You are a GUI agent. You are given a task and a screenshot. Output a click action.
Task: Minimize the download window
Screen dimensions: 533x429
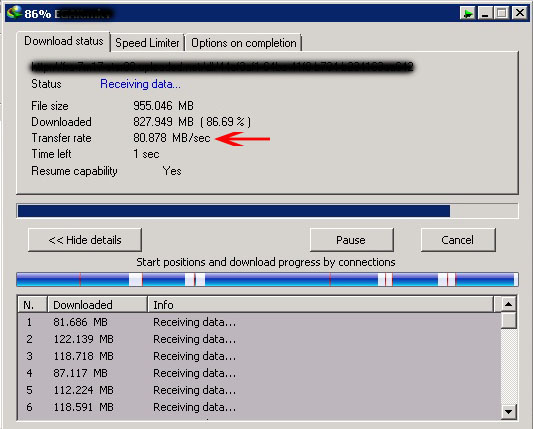[485, 13]
